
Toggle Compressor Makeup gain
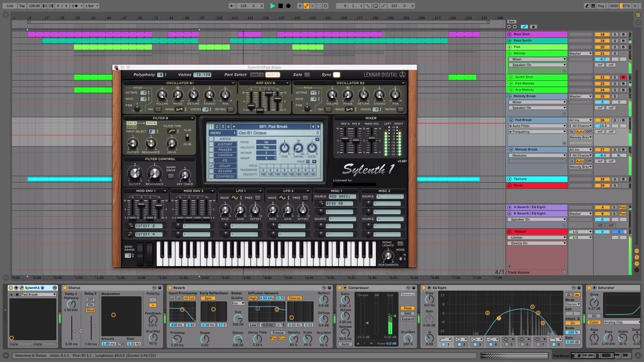coord(408,295)
